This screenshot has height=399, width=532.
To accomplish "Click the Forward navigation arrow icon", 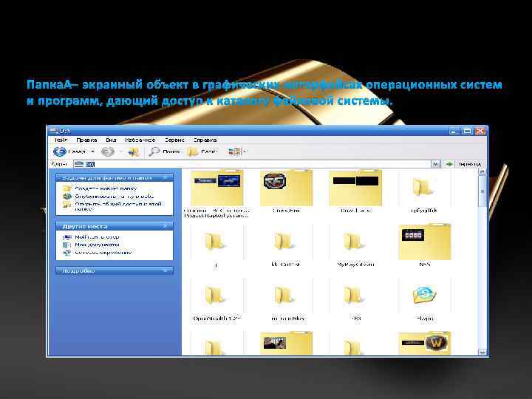I will click(108, 151).
